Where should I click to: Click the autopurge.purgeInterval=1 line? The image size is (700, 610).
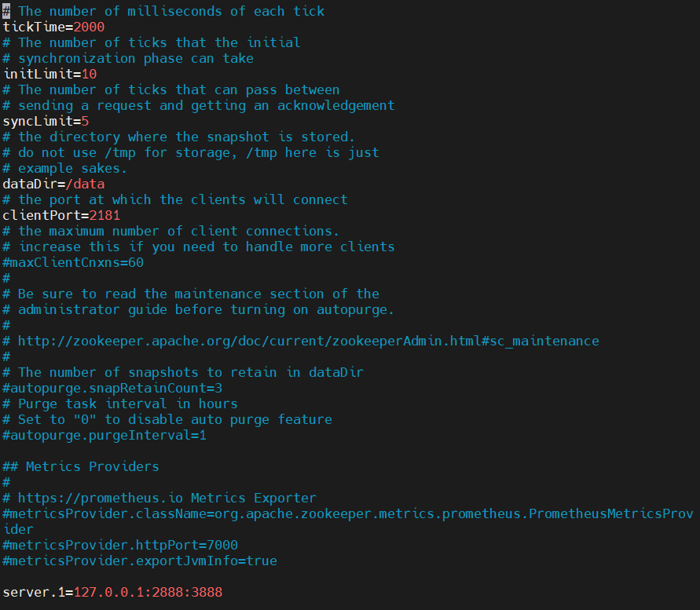click(x=104, y=435)
